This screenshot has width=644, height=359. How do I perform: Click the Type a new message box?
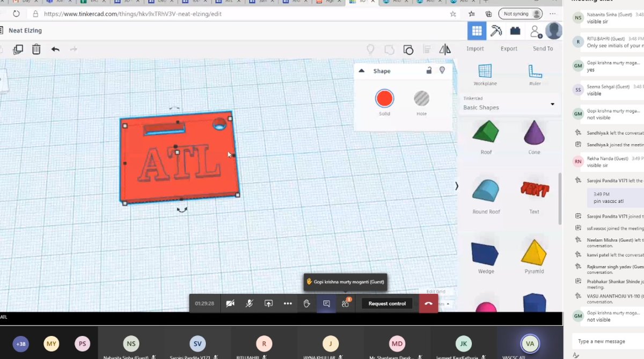tap(608, 341)
